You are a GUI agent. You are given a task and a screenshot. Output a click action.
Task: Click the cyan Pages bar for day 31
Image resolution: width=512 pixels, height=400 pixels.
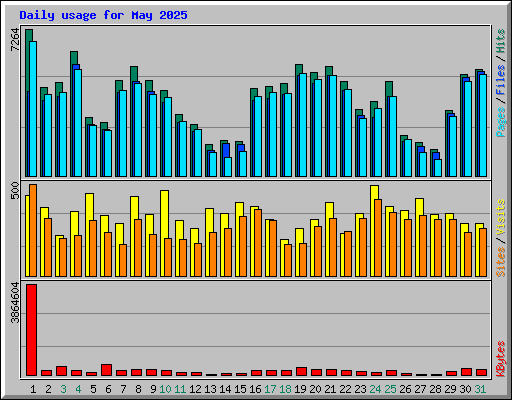[483, 125]
